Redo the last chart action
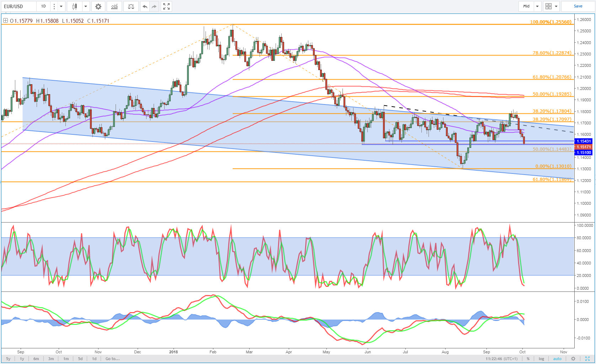This screenshot has height=364, width=596. [x=154, y=6]
